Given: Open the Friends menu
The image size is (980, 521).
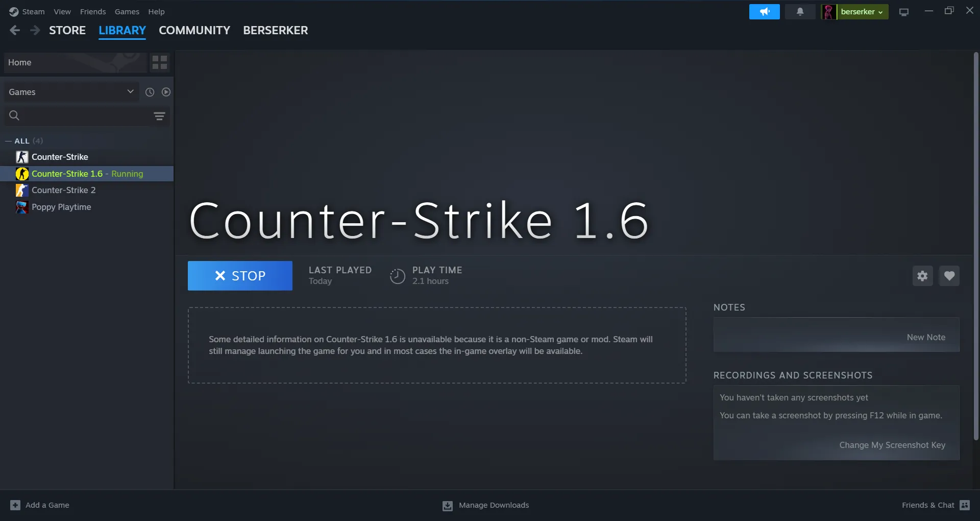Looking at the screenshot, I should (x=93, y=12).
